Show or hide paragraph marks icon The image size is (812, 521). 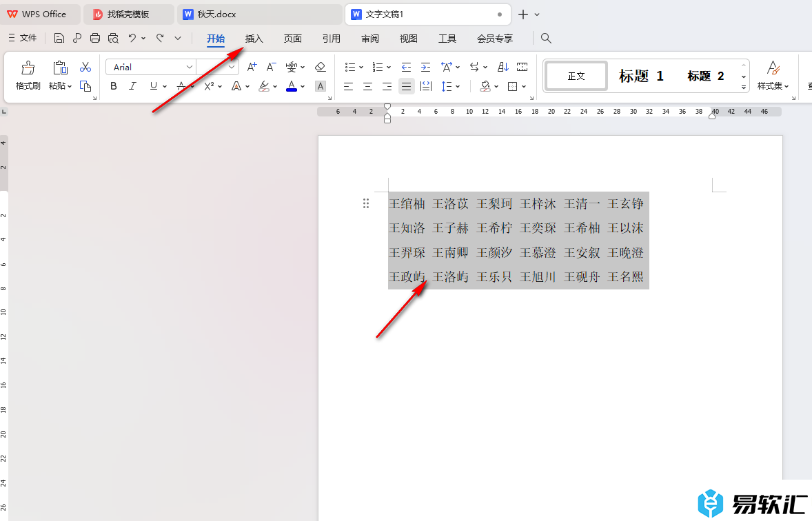[474, 67]
